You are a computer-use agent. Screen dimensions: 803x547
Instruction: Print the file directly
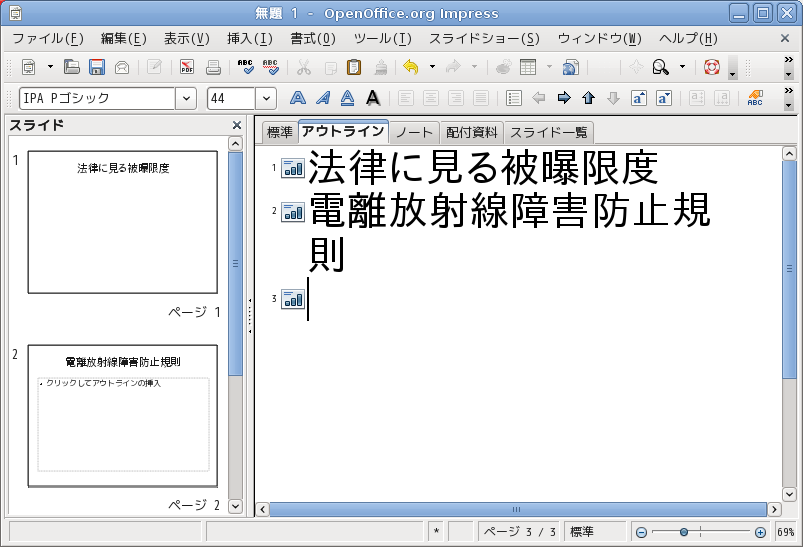[x=213, y=67]
